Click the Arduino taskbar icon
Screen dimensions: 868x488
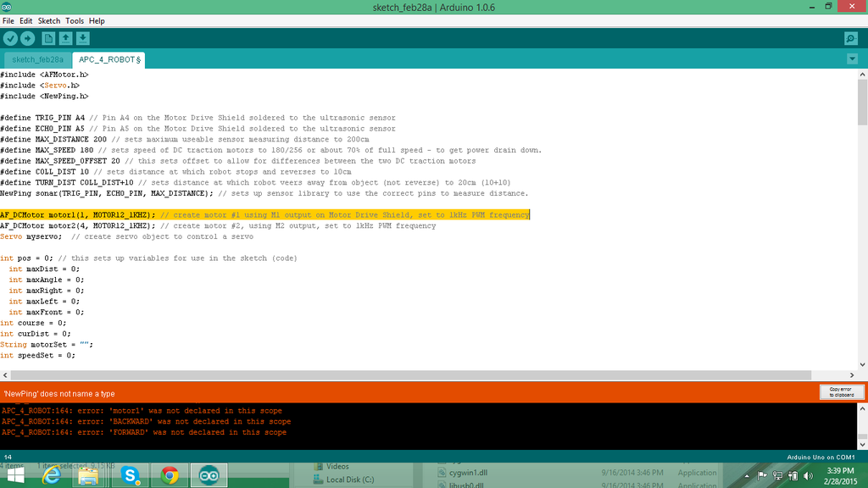click(209, 476)
